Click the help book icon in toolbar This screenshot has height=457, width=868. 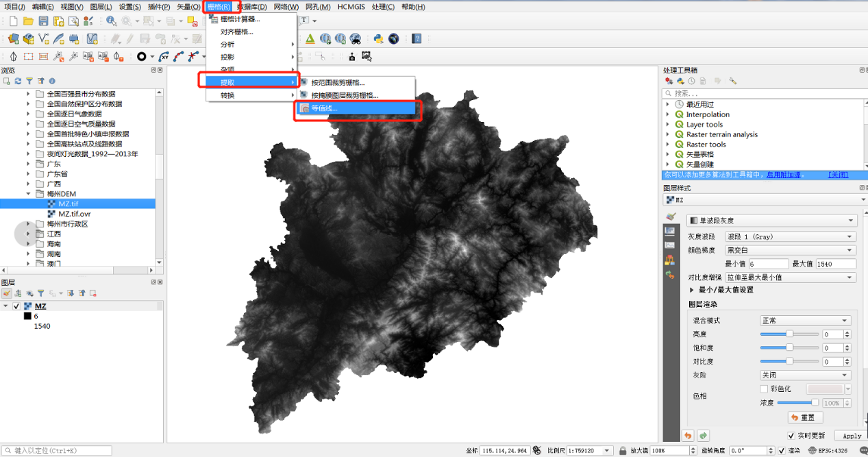pyautogui.click(x=416, y=38)
